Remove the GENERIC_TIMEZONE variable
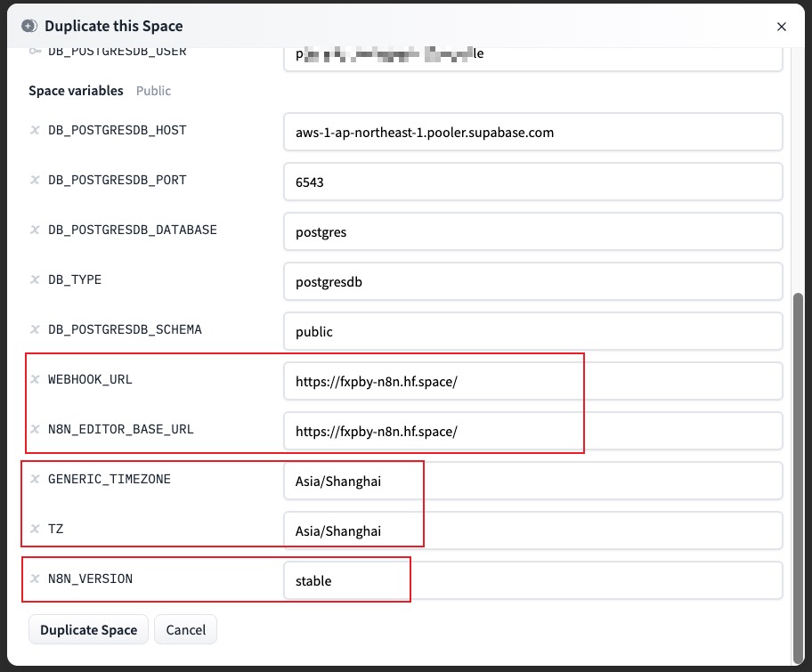 (35, 479)
